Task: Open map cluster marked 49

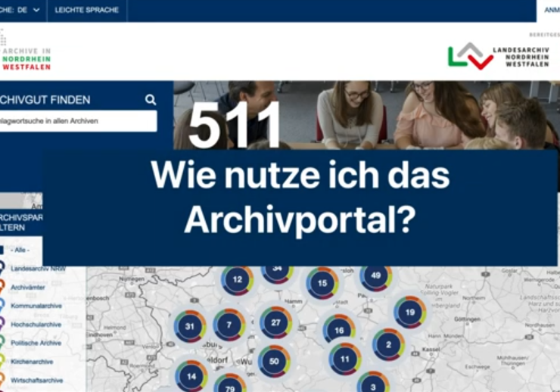Action: click(376, 275)
